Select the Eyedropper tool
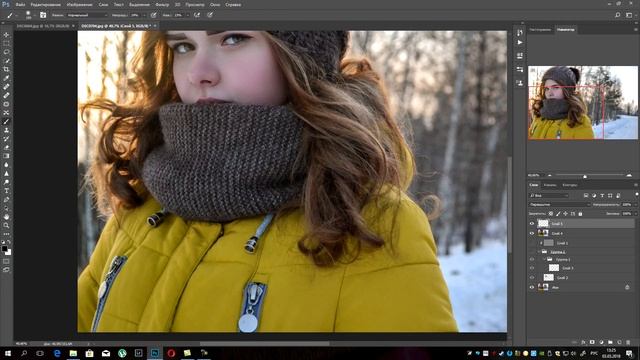The height and width of the screenshot is (360, 640). pos(6,78)
